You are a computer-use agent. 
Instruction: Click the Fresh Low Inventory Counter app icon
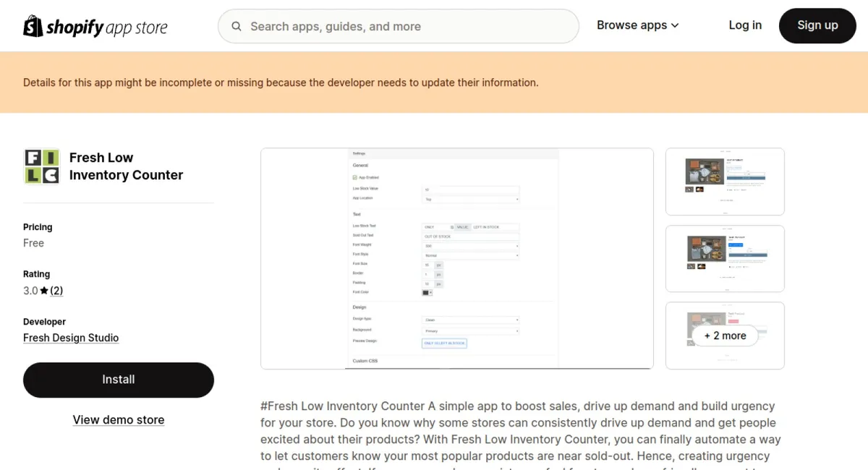(41, 166)
